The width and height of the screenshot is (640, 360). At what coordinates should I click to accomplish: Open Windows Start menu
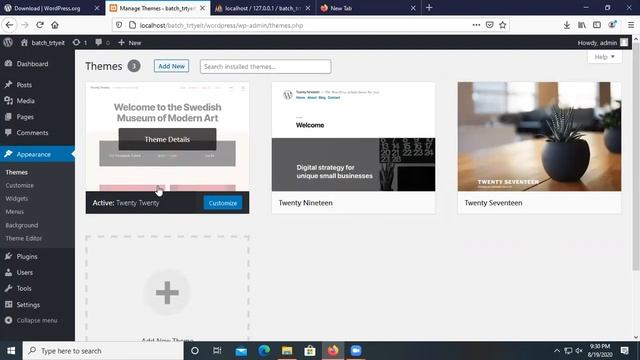pyautogui.click(x=11, y=351)
